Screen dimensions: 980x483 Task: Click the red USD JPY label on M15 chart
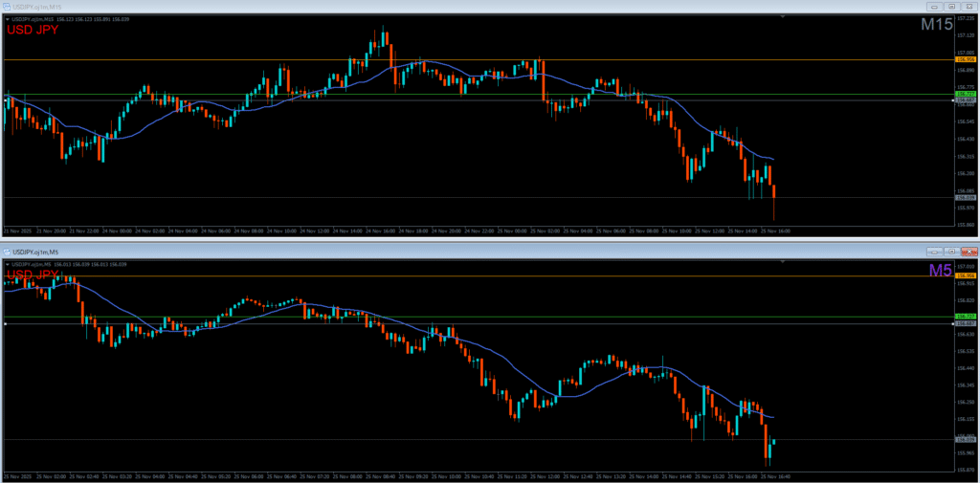pos(33,30)
